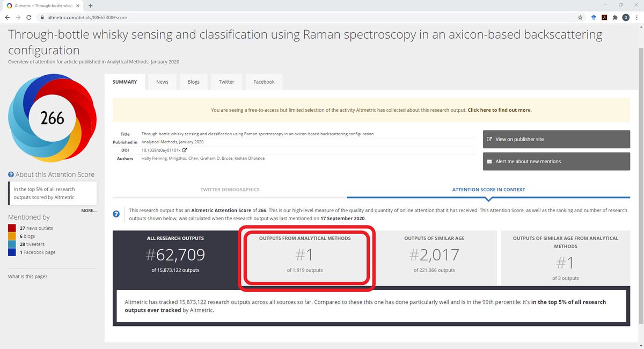Click the scroll up arrow of the scrollbar
Image resolution: width=644 pixels, height=349 pixels.
click(641, 27)
